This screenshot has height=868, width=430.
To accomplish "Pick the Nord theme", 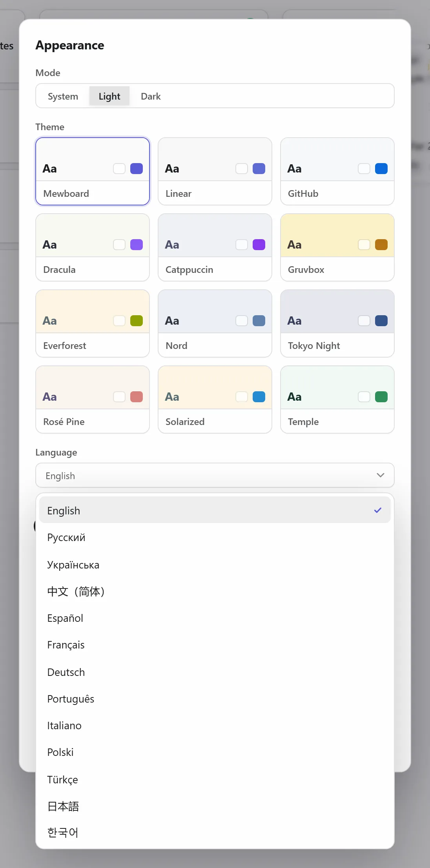I will click(215, 323).
